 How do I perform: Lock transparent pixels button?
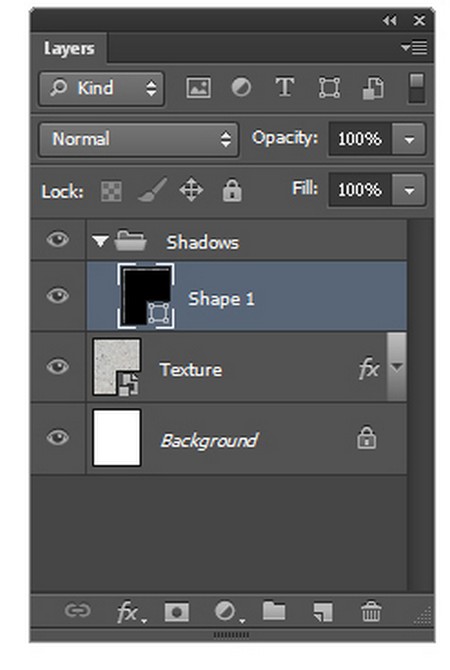click(x=111, y=191)
